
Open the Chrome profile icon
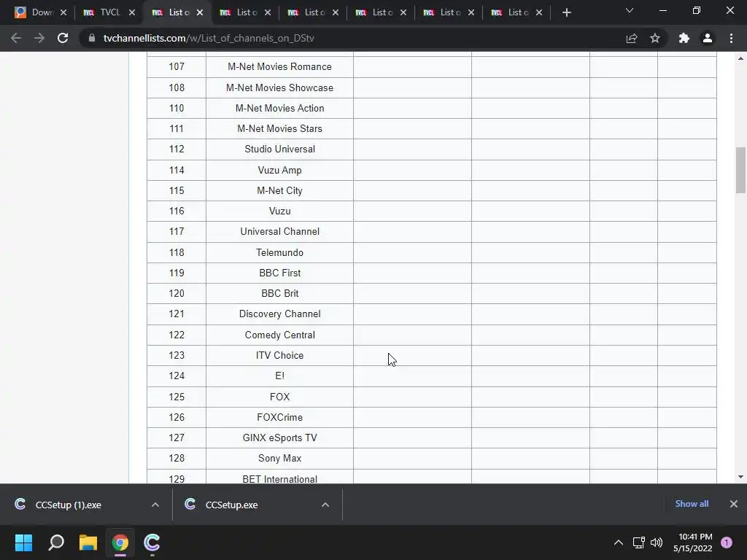tap(708, 38)
